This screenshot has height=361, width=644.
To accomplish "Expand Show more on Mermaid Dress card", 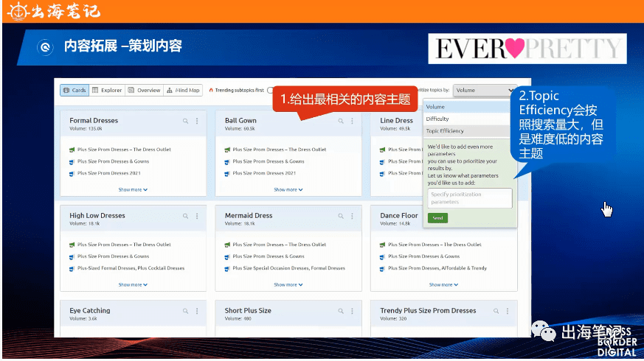I will tap(288, 284).
